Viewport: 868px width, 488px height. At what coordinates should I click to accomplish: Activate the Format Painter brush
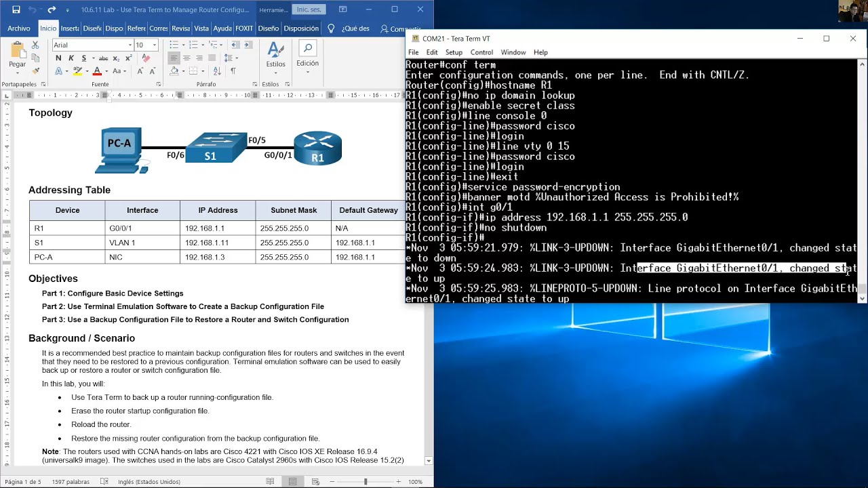[x=36, y=70]
